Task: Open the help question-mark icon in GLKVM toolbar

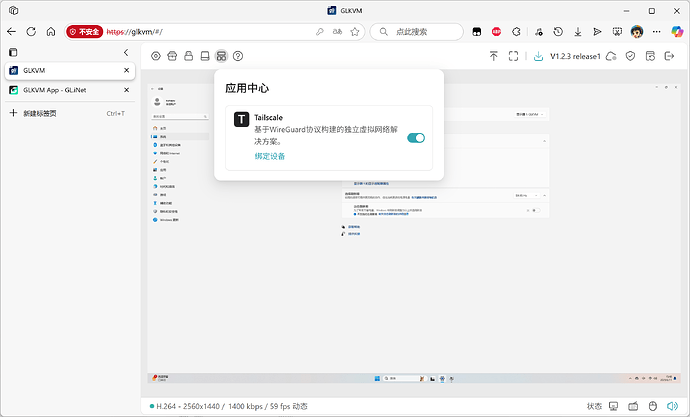Action: pos(238,56)
